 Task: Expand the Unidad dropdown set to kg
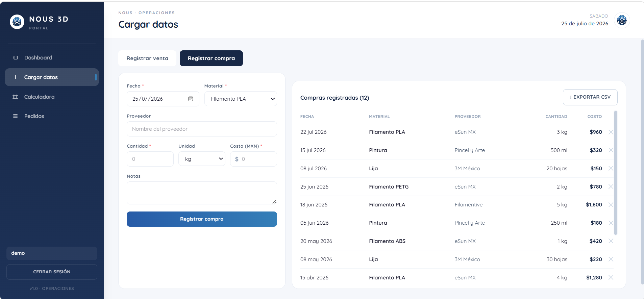[202, 159]
